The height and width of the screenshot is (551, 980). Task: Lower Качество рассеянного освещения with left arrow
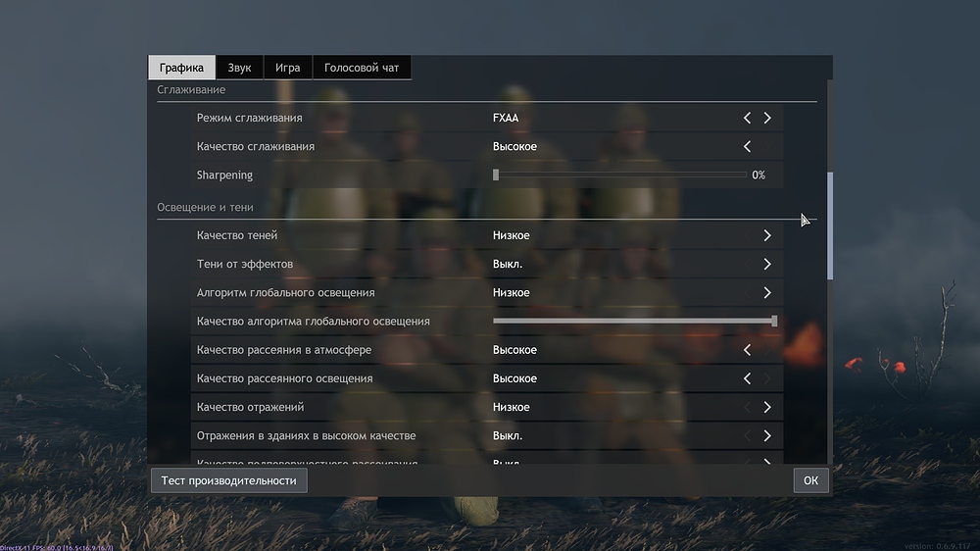pos(747,378)
